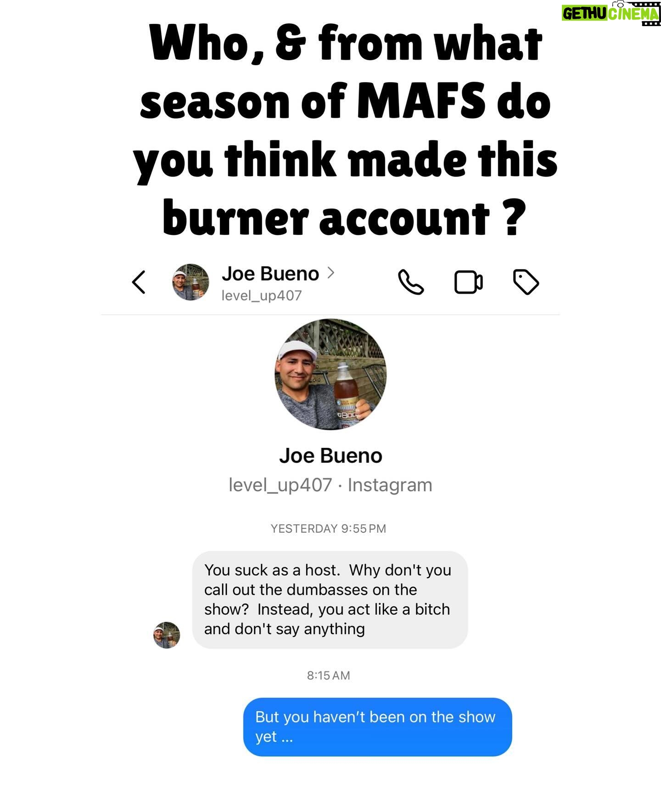View the large centered profile photo

[330, 374]
